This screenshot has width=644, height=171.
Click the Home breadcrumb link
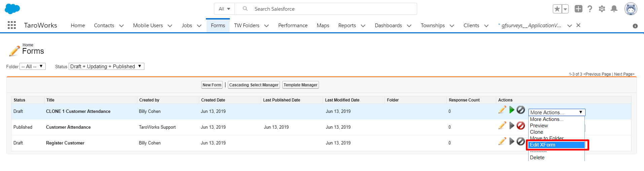(28, 45)
